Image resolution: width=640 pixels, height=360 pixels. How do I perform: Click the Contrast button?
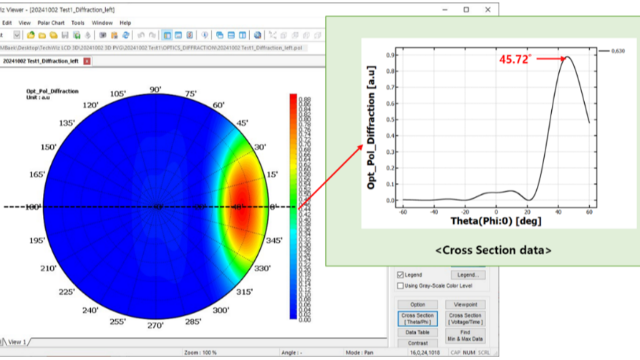[x=418, y=343]
